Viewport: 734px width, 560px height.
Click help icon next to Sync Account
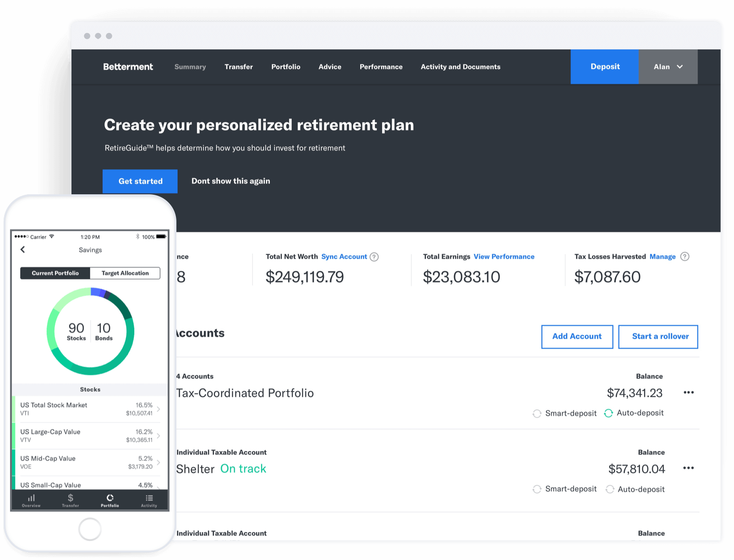(x=374, y=257)
